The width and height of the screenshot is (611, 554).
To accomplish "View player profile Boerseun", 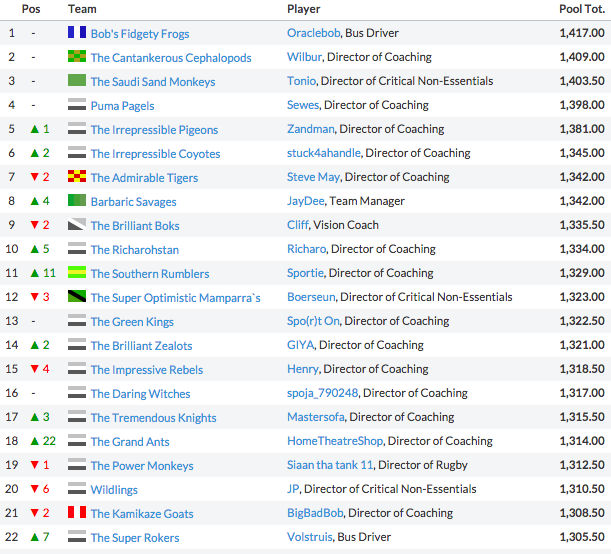I will point(311,297).
